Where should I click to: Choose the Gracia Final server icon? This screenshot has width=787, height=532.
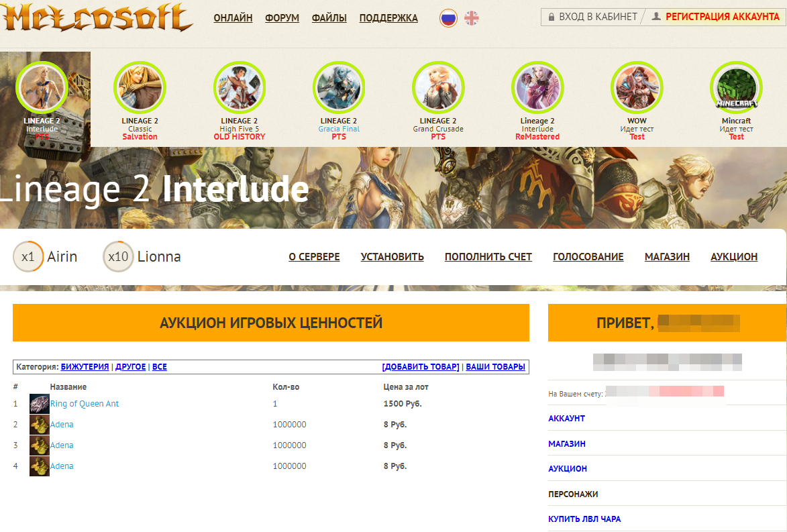(339, 88)
